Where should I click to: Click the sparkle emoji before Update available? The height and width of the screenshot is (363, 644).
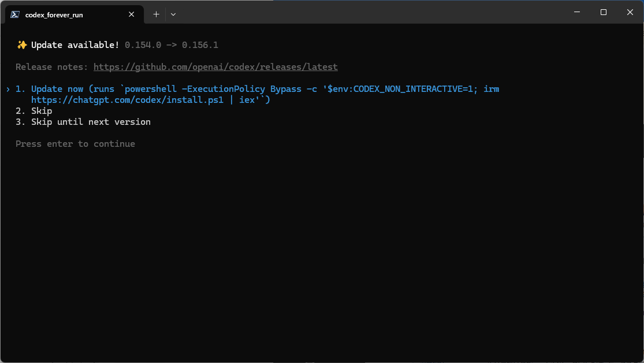[22, 45]
